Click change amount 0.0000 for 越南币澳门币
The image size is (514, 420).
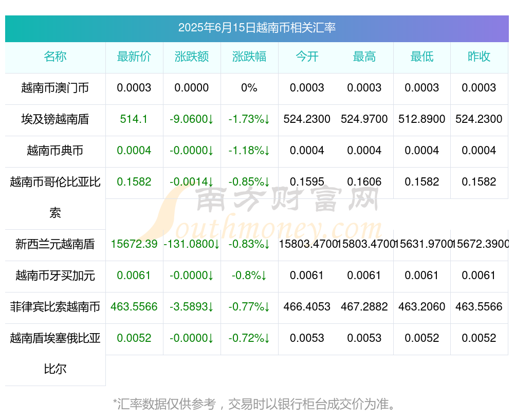coord(191,88)
